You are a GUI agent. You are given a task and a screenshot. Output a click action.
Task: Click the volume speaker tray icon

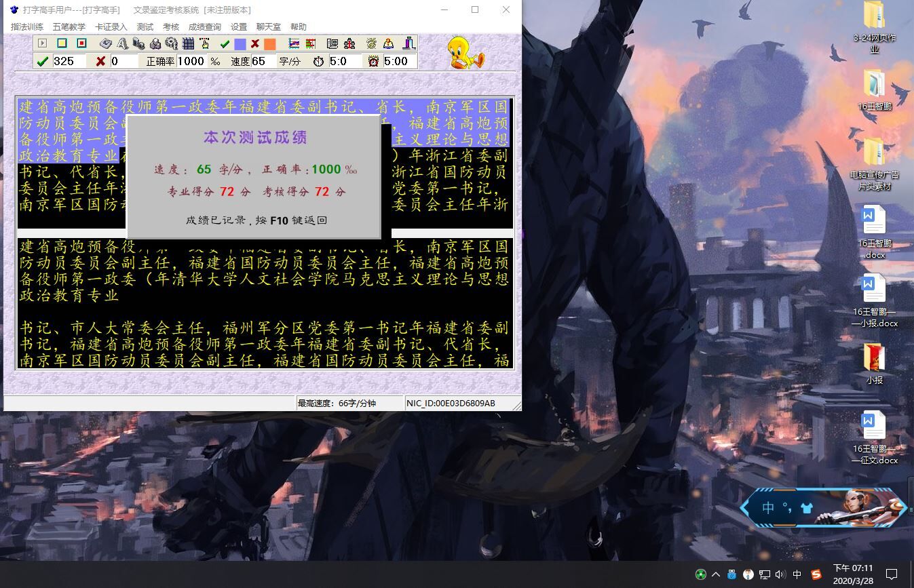[780, 574]
